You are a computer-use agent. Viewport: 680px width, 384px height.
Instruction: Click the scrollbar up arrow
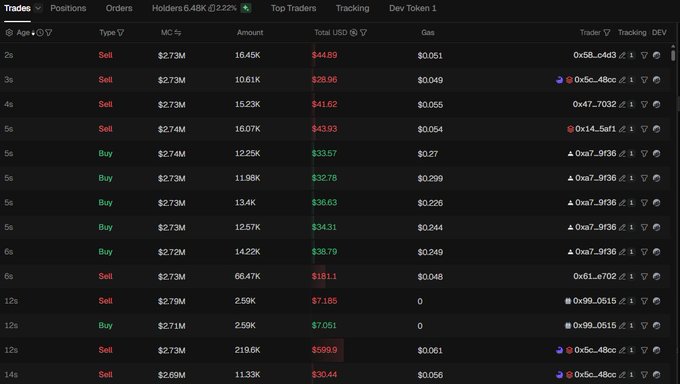[673, 46]
